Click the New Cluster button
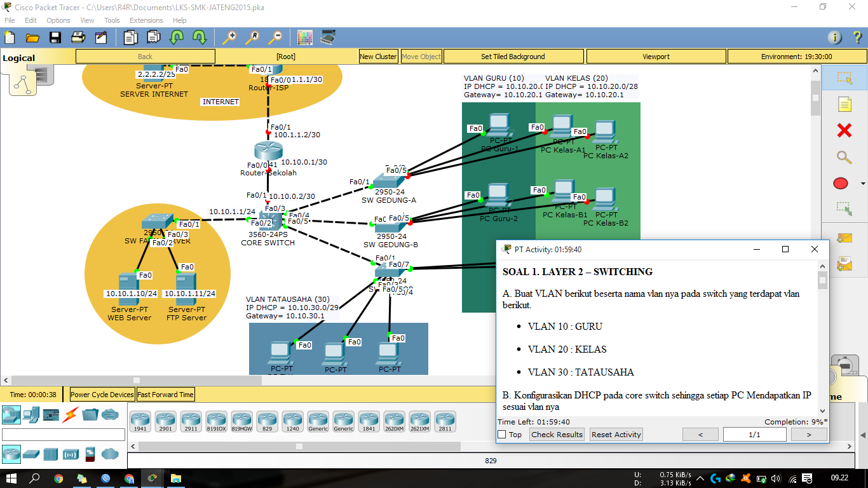This screenshot has height=488, width=868. click(378, 57)
